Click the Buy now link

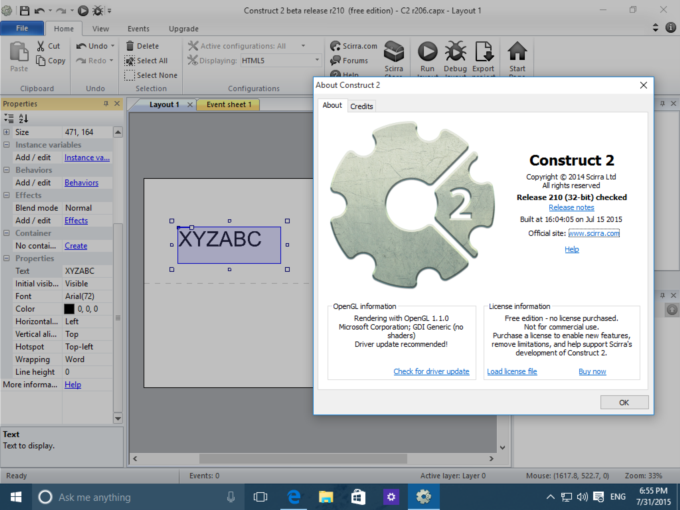point(592,372)
